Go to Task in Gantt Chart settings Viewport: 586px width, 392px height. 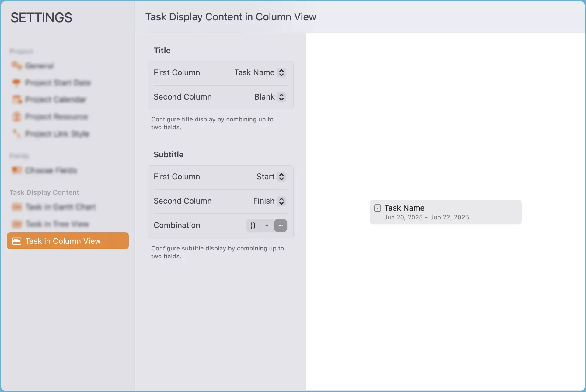tap(60, 207)
